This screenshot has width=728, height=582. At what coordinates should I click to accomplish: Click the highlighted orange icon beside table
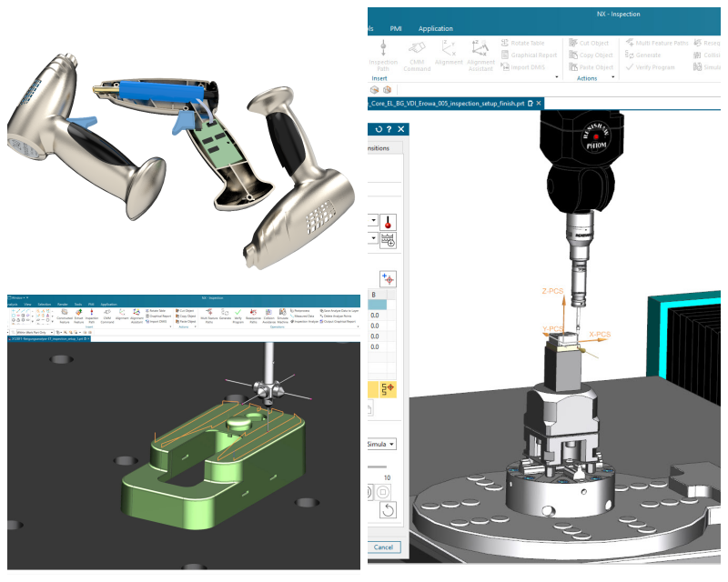pyautogui.click(x=389, y=390)
